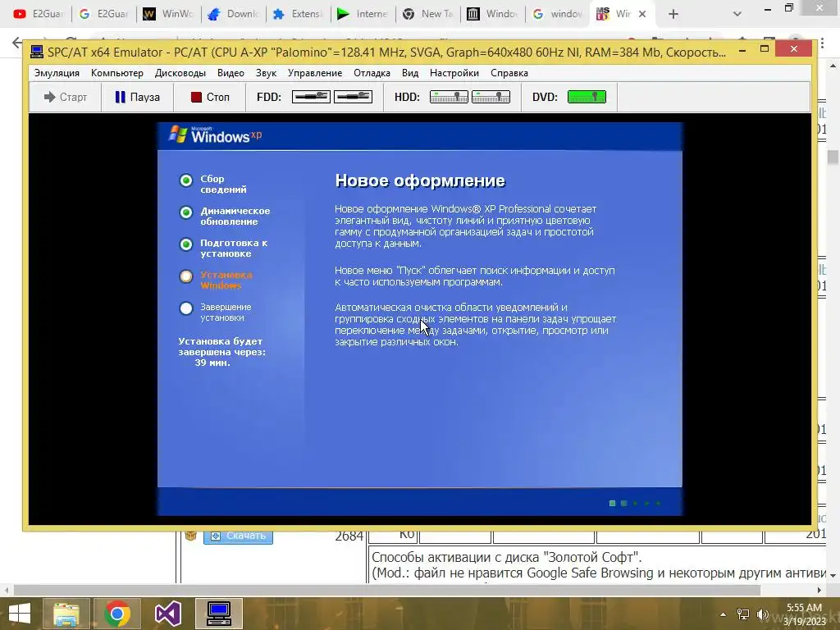Open the Отладка menu
Image resolution: width=840 pixels, height=630 pixels.
point(372,73)
